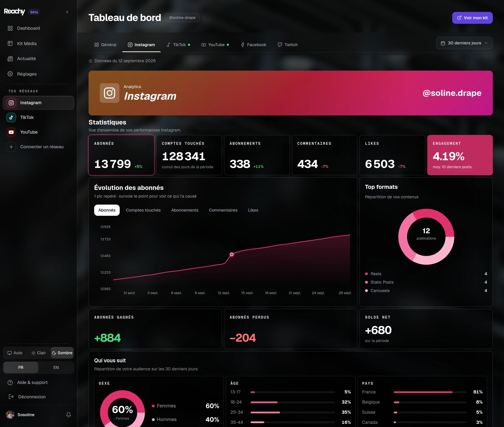Select the Abonnés stat card
The image size is (504, 427).
click(x=121, y=155)
